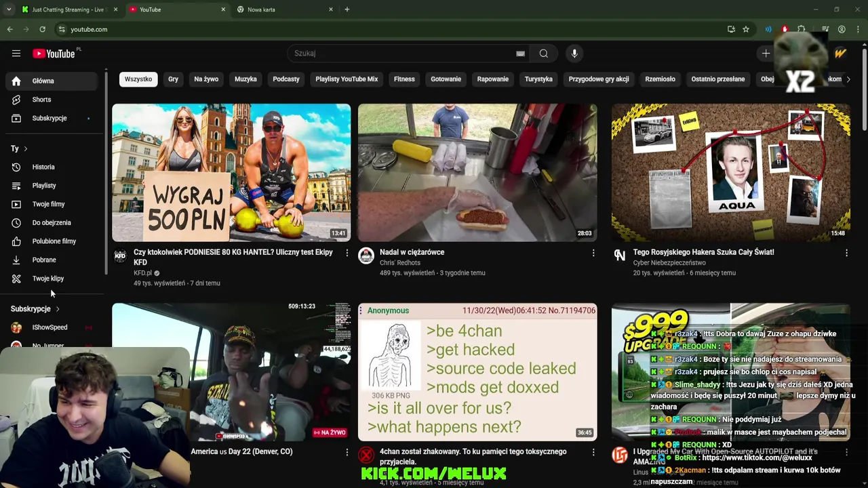Select the Podcasty filter chip
The width and height of the screenshot is (868, 488).
pos(286,79)
